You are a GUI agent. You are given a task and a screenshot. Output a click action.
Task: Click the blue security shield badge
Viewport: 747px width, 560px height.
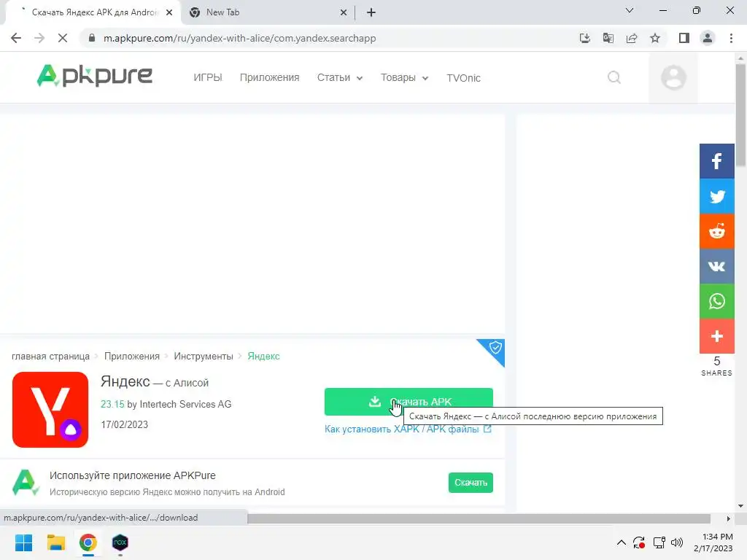tap(495, 348)
